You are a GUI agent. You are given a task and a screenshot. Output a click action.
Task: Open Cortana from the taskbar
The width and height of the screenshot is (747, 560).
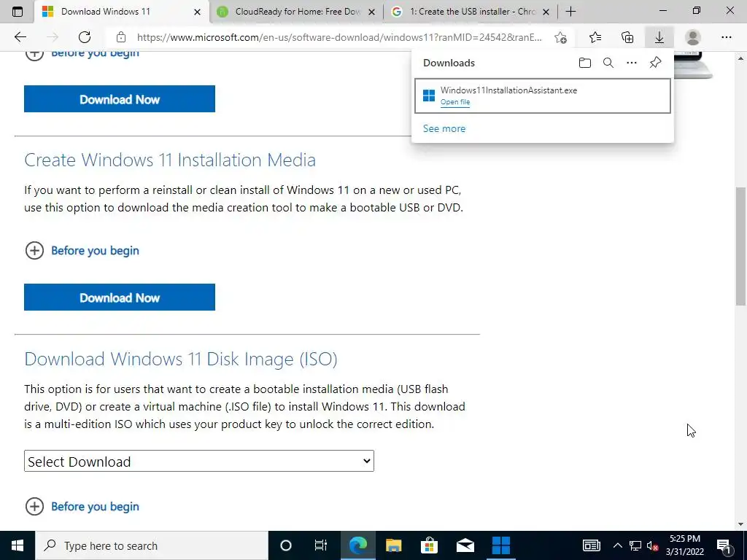pyautogui.click(x=286, y=545)
